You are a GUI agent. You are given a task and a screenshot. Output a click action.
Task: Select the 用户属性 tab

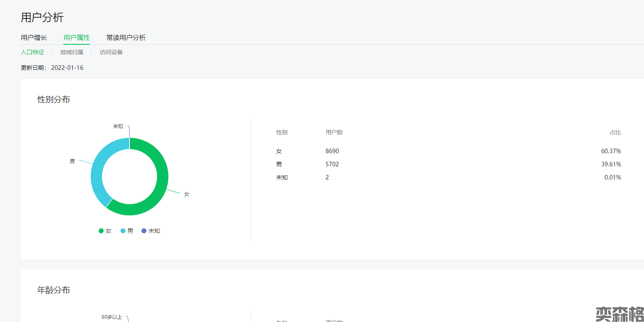pos(76,38)
